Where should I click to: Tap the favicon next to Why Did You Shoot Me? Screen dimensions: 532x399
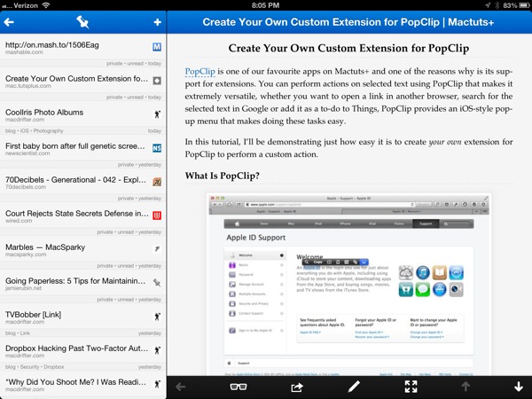[x=157, y=384]
